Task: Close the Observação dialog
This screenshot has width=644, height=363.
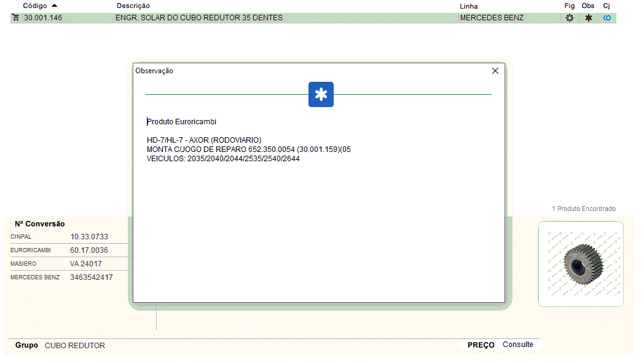Action: pos(495,71)
